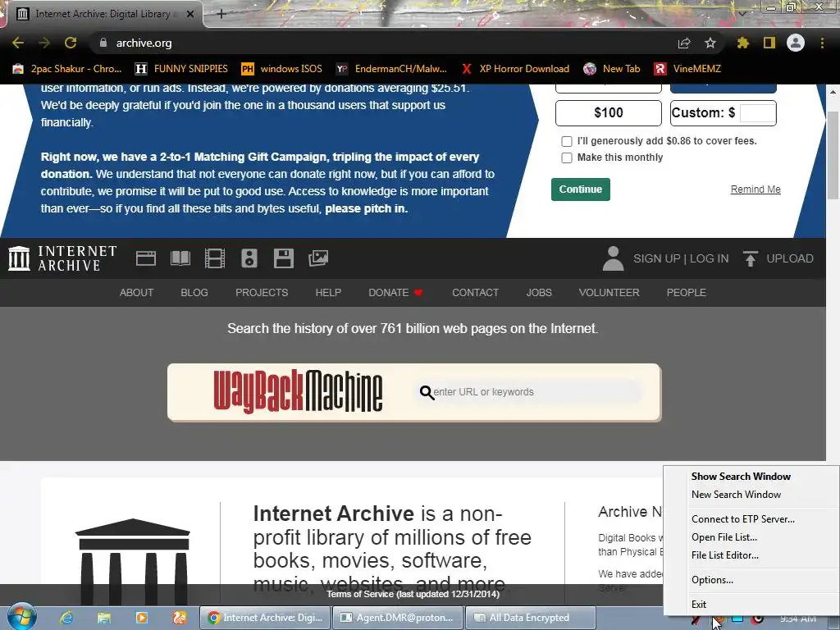Open the CONTACT nav link
Viewport: 840px width, 630px height.
click(x=475, y=293)
